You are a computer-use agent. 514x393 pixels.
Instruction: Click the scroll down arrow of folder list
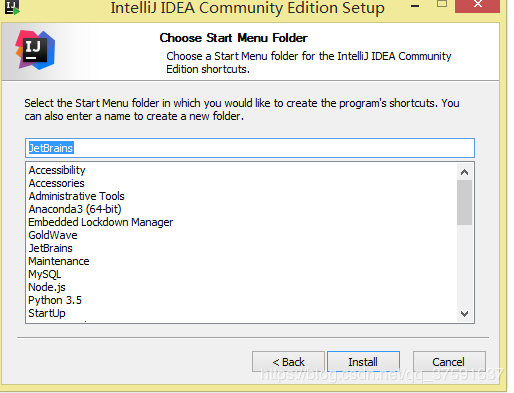[464, 314]
